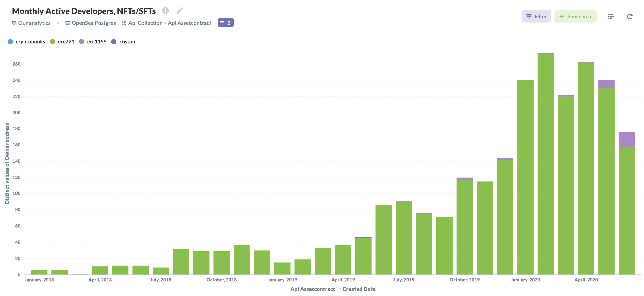Viewport: 644px width, 296px height.
Task: Click the grid icon before Api Collection
Action: [124, 23]
